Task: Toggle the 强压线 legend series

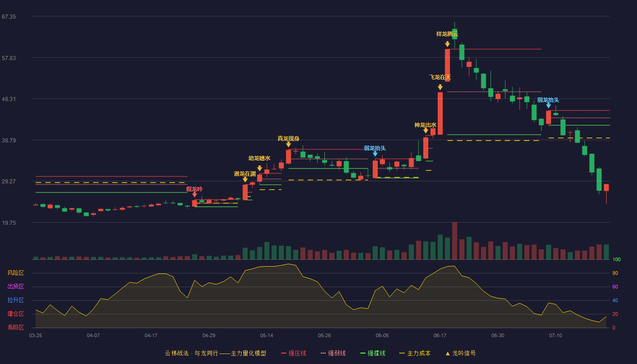Action: [x=293, y=353]
